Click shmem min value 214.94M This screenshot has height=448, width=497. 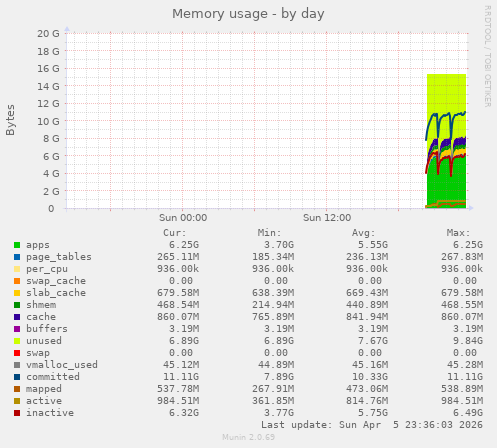coord(273,305)
